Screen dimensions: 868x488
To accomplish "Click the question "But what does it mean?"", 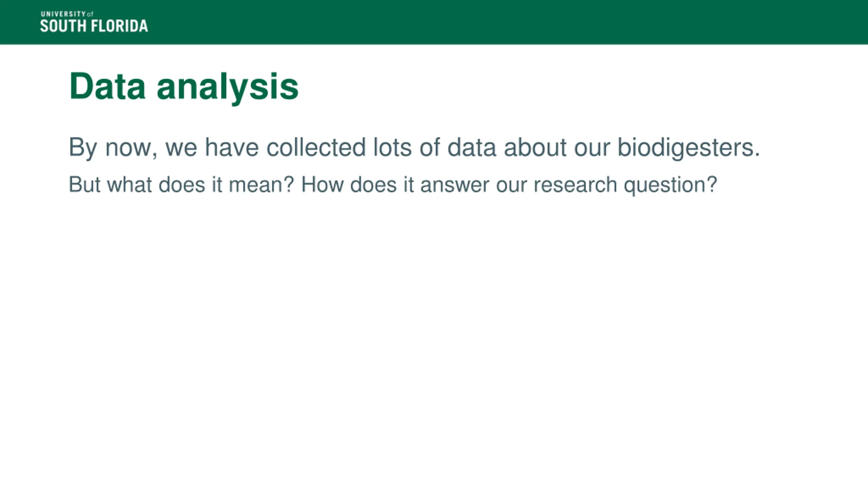I will coord(181,185).
